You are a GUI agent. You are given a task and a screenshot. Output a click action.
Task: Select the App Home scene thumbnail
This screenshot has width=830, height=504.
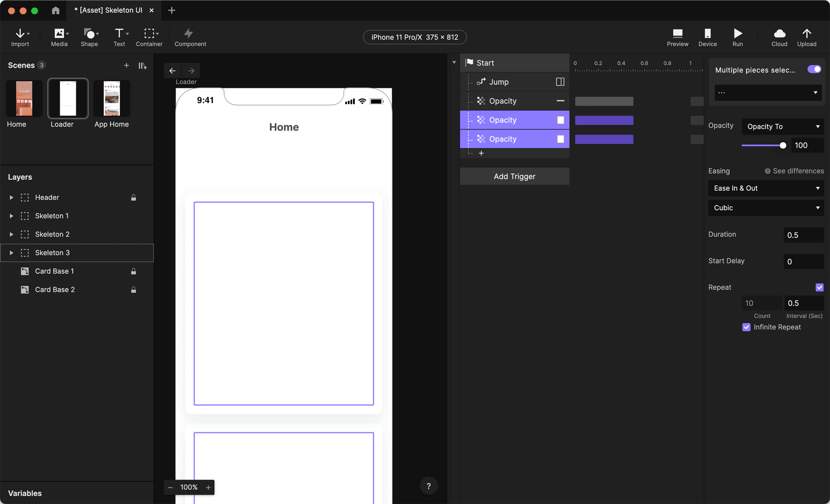pyautogui.click(x=112, y=98)
